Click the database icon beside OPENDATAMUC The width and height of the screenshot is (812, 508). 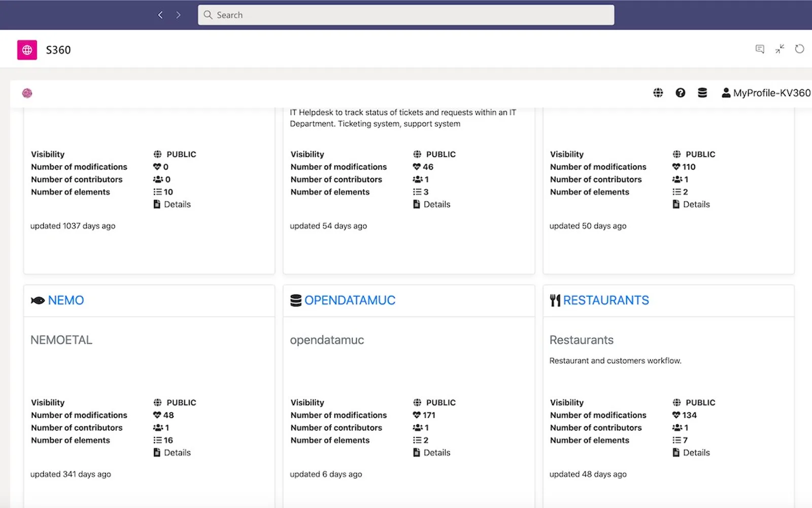[296, 300]
